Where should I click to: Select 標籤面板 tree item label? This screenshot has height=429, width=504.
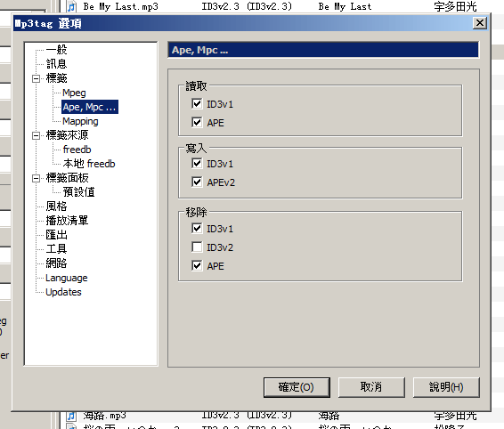point(67,178)
